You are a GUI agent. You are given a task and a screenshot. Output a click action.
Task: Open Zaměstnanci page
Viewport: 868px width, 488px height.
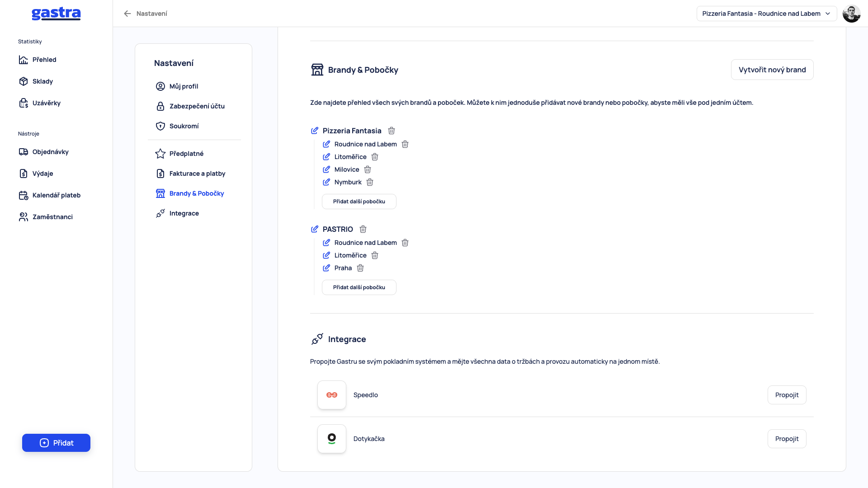[46, 217]
